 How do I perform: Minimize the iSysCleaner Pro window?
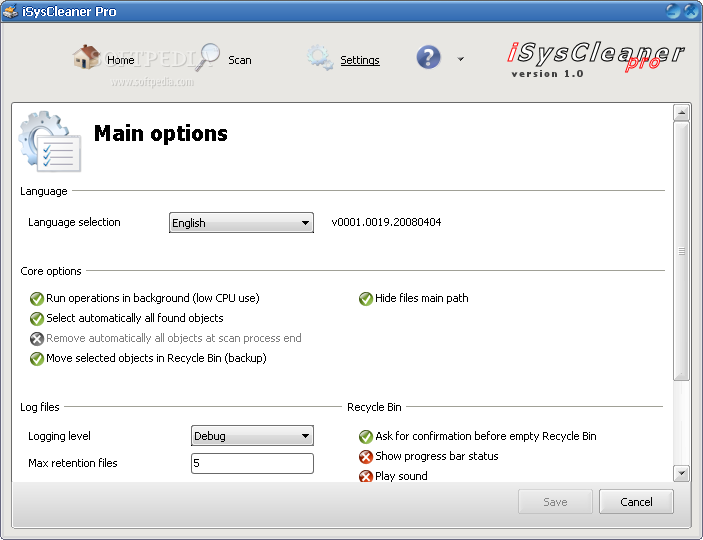click(673, 11)
